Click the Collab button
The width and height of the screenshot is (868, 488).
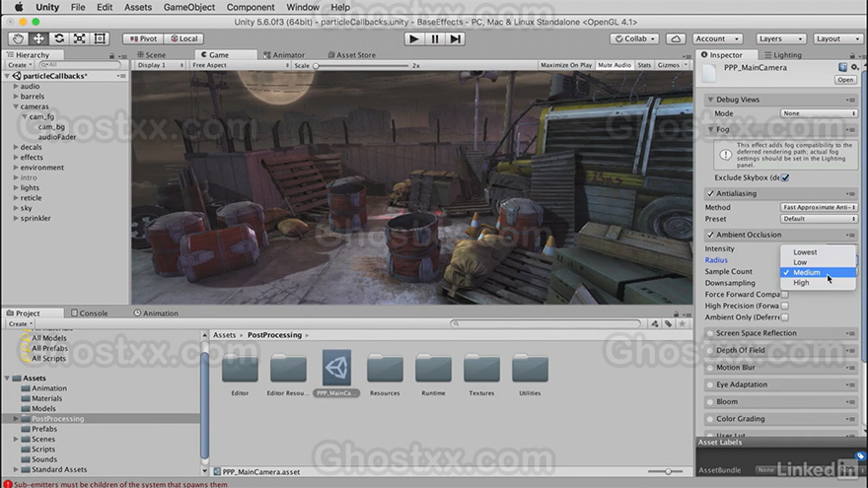(635, 38)
